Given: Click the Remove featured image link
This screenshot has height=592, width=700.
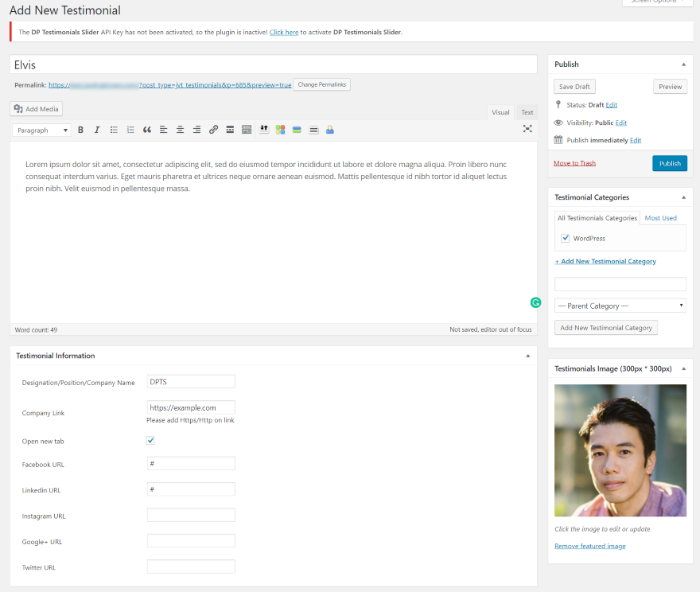Looking at the screenshot, I should [x=589, y=546].
